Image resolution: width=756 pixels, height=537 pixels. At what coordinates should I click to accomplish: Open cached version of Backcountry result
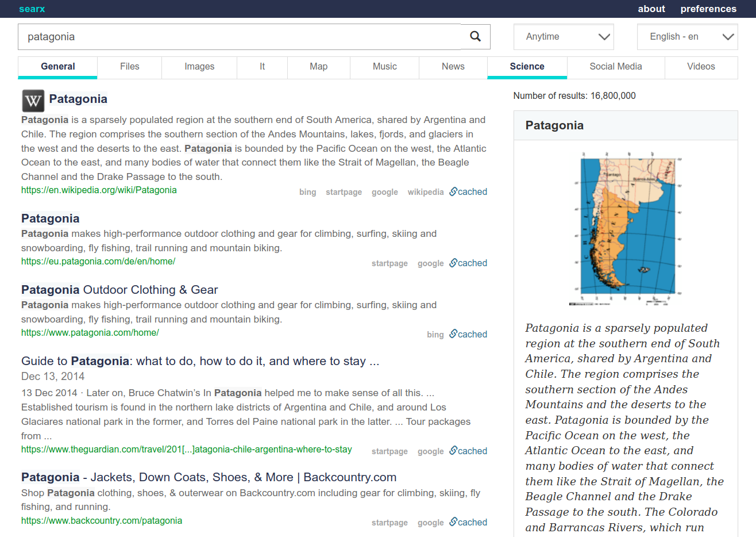[x=468, y=523]
